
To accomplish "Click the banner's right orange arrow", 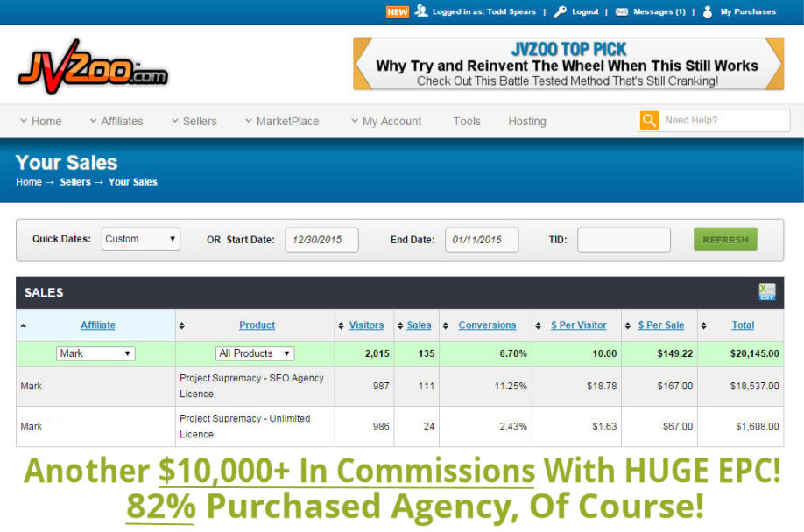I will (775, 64).
